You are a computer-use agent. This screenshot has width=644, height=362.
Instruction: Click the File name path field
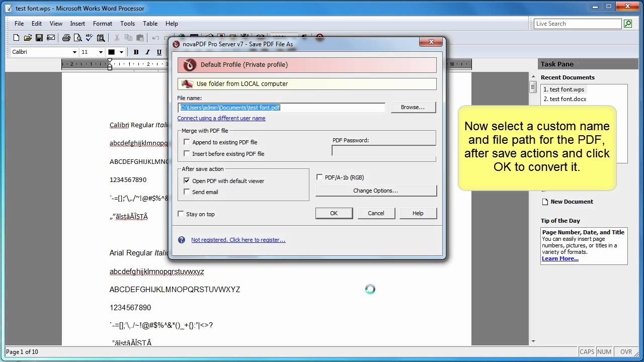coord(281,108)
